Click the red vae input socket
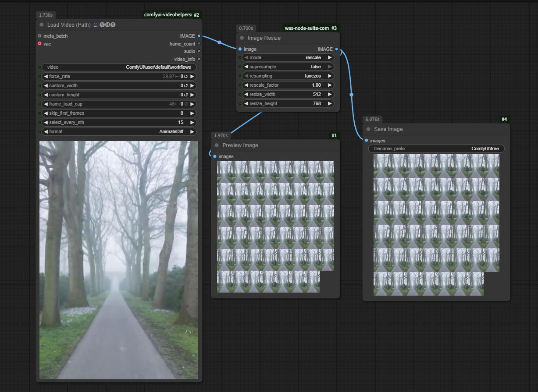The width and height of the screenshot is (538, 392). (x=39, y=44)
